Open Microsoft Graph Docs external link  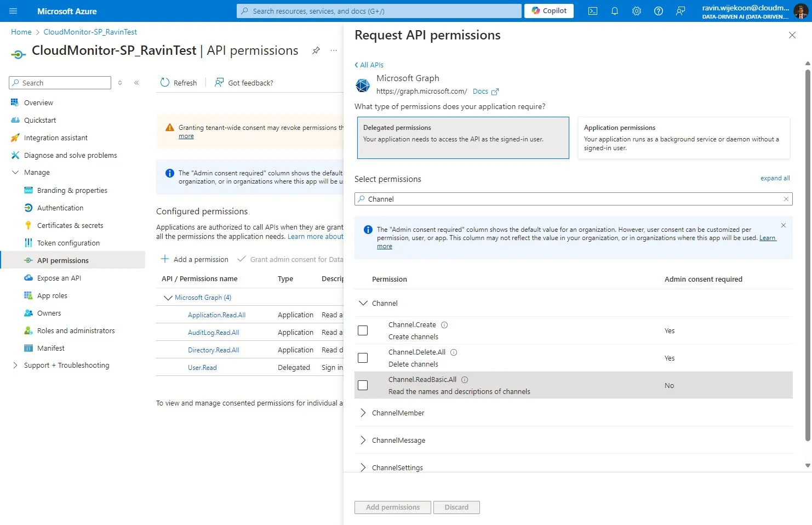click(485, 92)
